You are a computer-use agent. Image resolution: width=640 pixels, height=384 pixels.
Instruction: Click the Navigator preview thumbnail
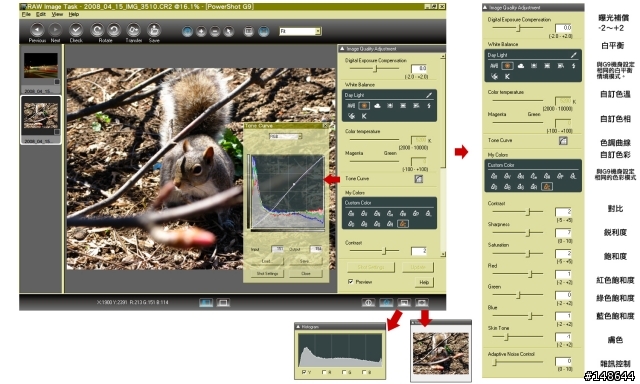coord(441,353)
